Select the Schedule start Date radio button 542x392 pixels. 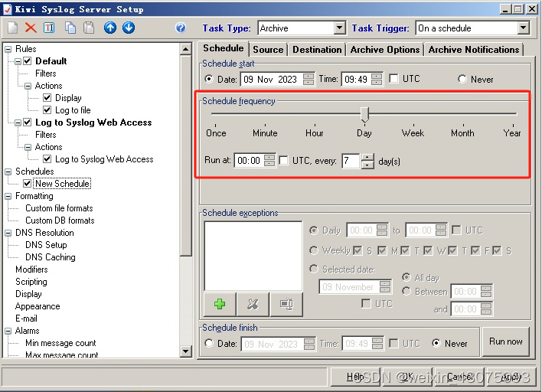pos(209,79)
